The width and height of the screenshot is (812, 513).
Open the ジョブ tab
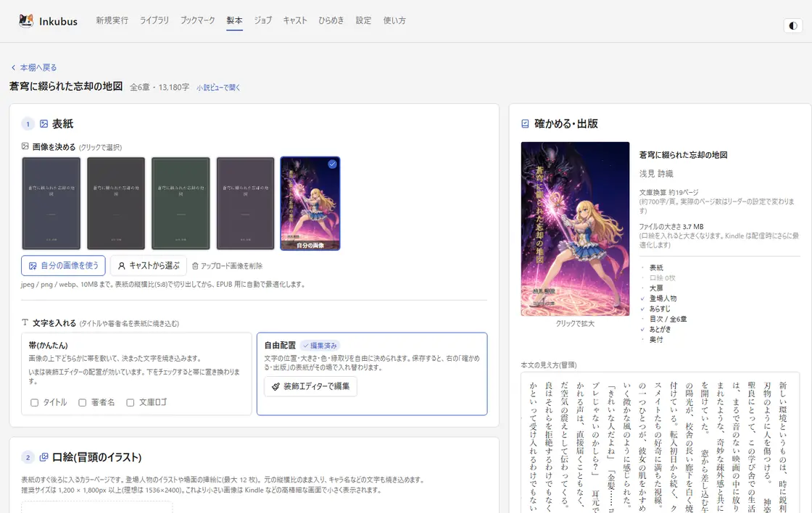(x=262, y=21)
